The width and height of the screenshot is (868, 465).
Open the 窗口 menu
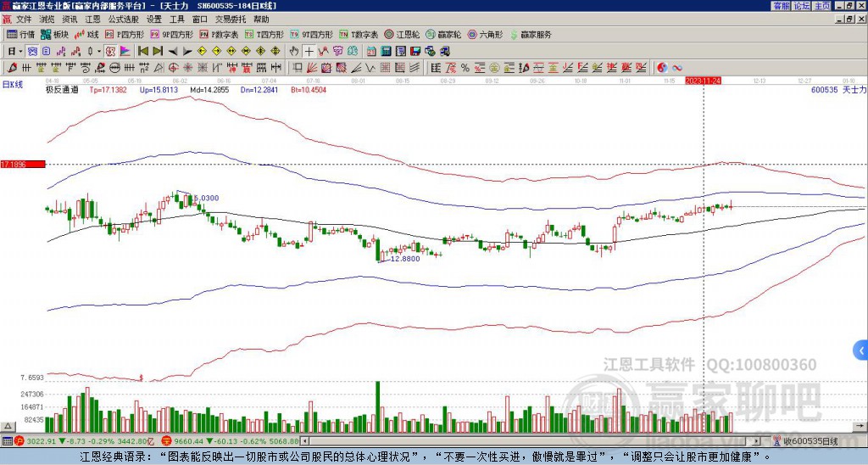pyautogui.click(x=200, y=20)
